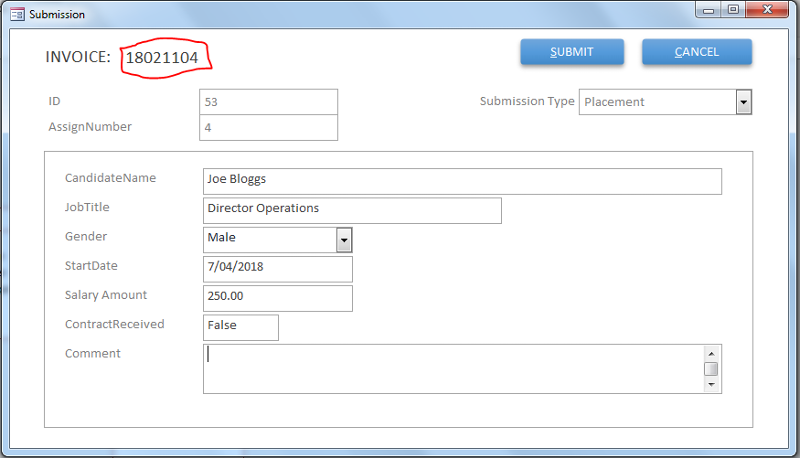Click the AssignNumber field containing 4
Image resolution: width=800 pixels, height=458 pixels.
268,128
